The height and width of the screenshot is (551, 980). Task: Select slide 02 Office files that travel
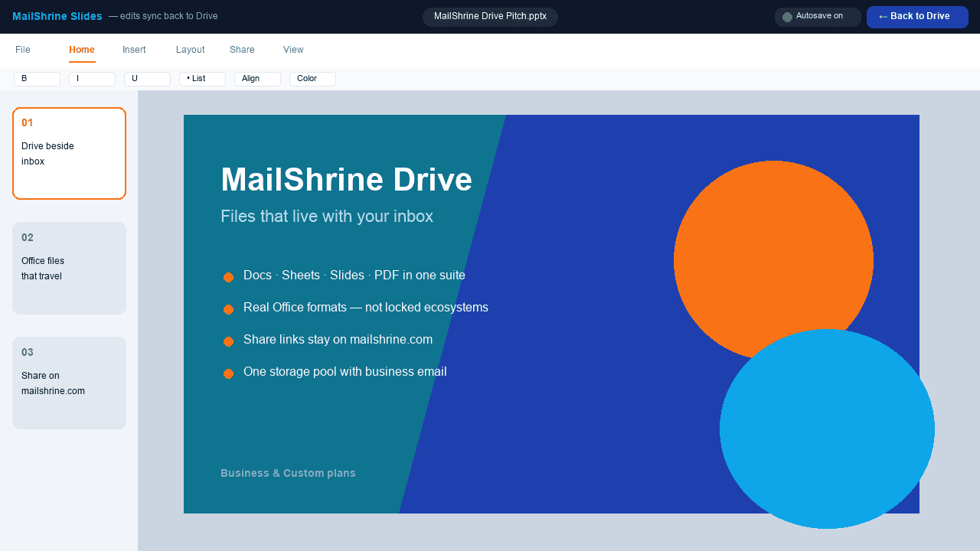click(69, 268)
